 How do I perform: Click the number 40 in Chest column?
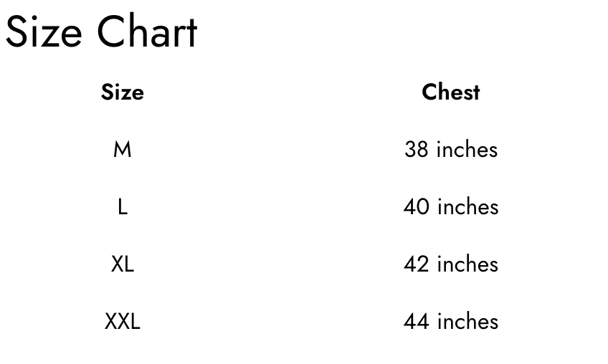(416, 207)
